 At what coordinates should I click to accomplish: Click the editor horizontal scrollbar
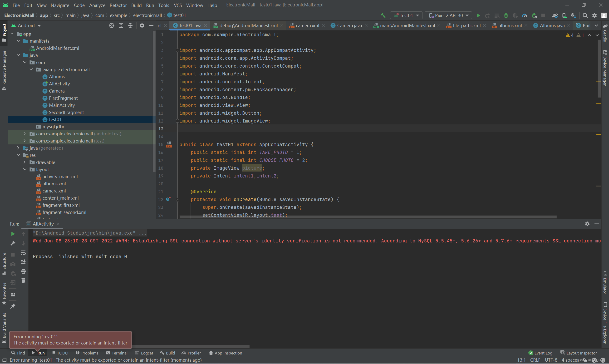pyautogui.click(x=368, y=217)
